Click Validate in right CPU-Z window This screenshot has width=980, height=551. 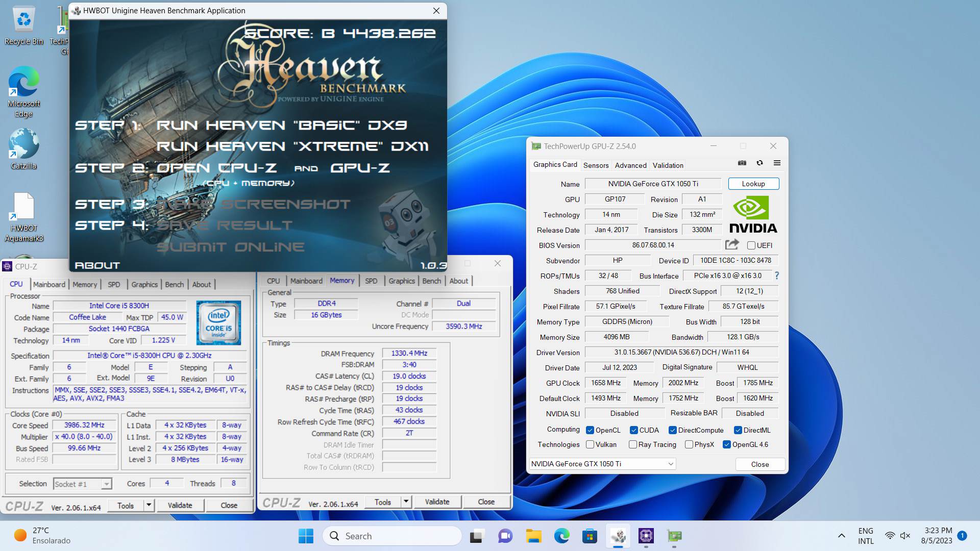[437, 502]
